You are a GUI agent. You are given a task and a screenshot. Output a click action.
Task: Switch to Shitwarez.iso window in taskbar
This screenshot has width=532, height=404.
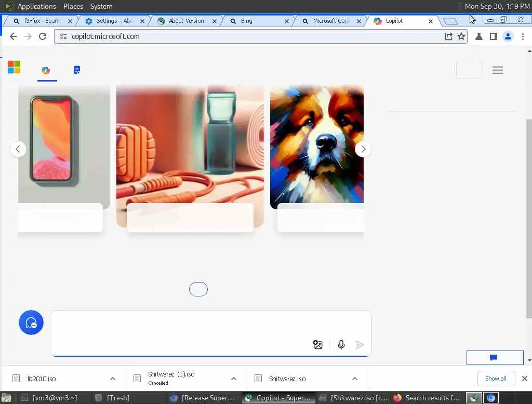point(353,398)
